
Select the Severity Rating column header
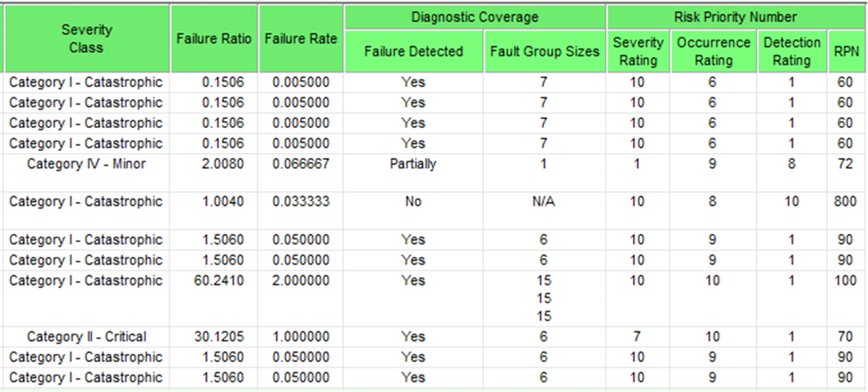click(638, 51)
